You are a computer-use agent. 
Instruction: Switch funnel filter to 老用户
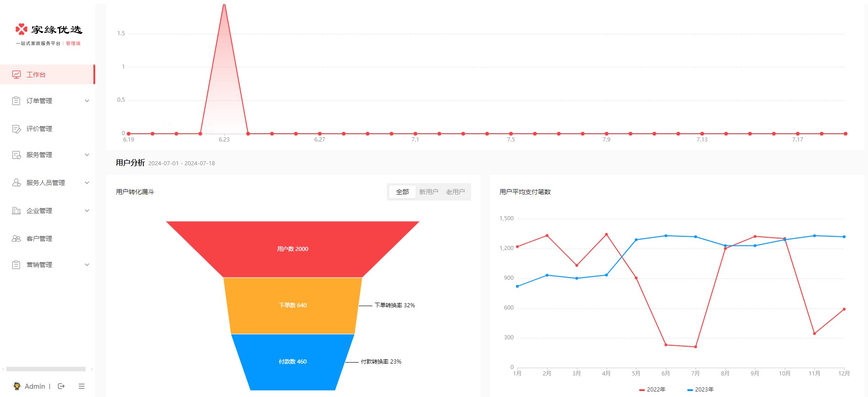pos(455,192)
